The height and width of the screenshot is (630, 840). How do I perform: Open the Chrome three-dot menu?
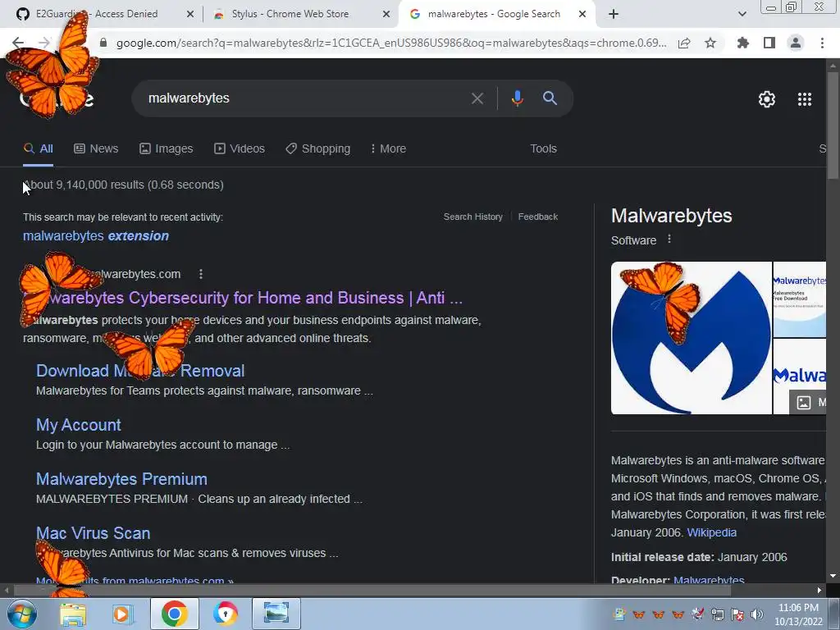tap(822, 43)
